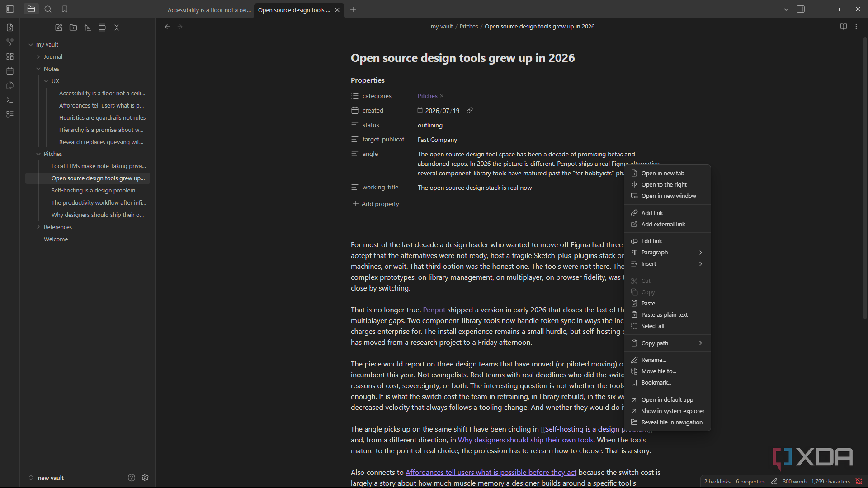Expand the Insert submenu

pyautogui.click(x=667, y=263)
